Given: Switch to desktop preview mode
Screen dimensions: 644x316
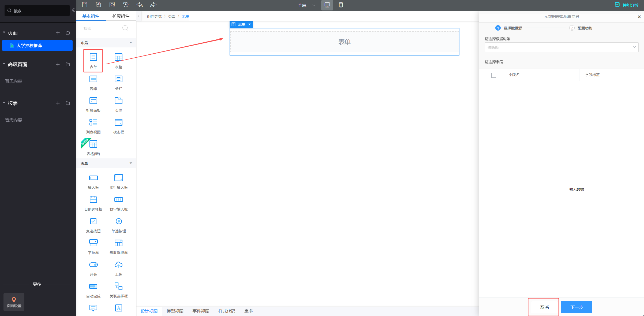Looking at the screenshot, I should pyautogui.click(x=327, y=5).
